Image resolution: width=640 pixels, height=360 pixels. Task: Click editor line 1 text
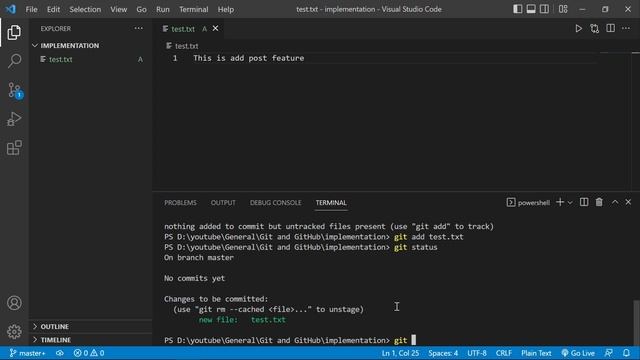click(249, 58)
